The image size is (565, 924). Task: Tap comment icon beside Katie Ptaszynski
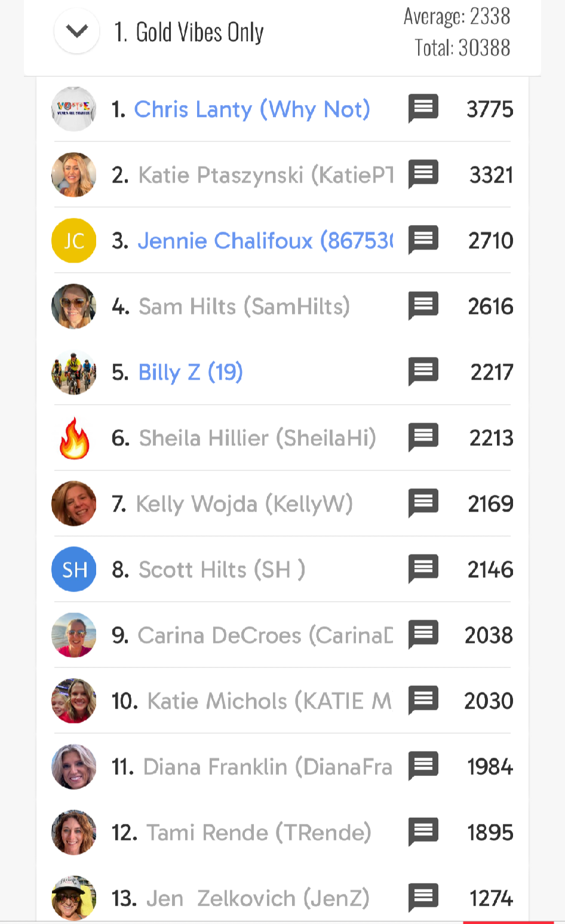(423, 174)
